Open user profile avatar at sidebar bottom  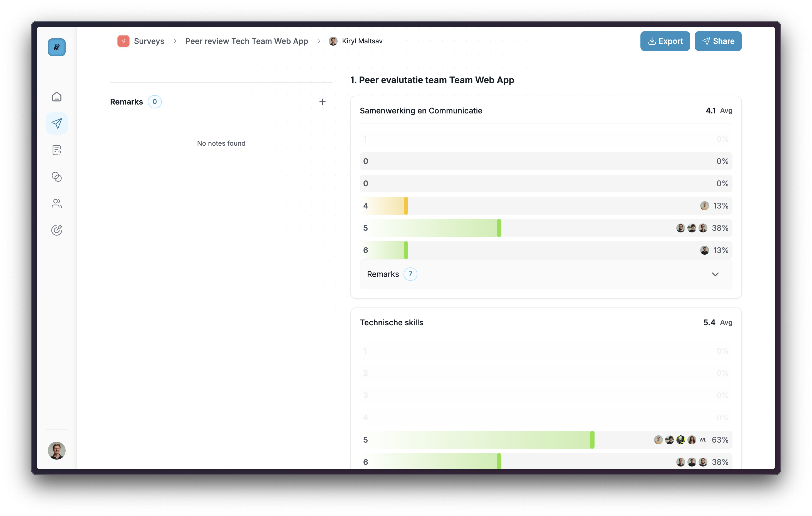(x=57, y=450)
